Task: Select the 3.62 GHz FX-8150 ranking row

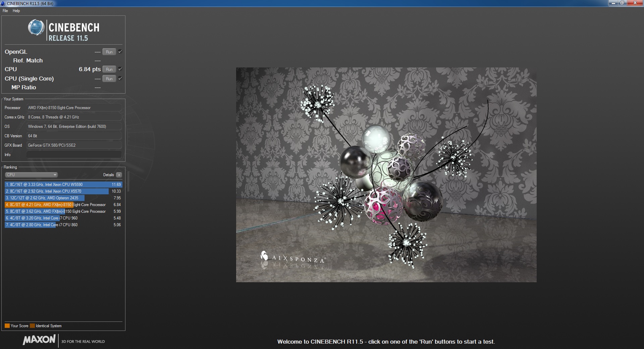Action: pyautogui.click(x=63, y=211)
